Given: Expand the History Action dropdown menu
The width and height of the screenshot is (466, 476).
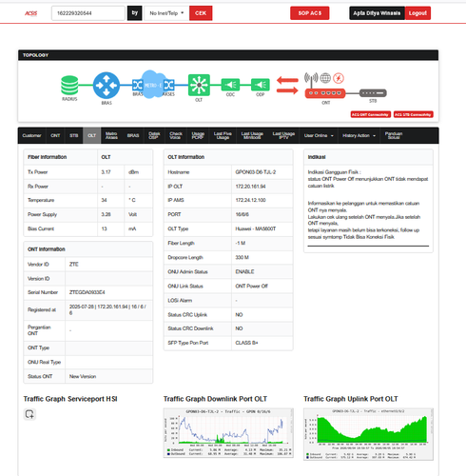Looking at the screenshot, I should (x=359, y=135).
